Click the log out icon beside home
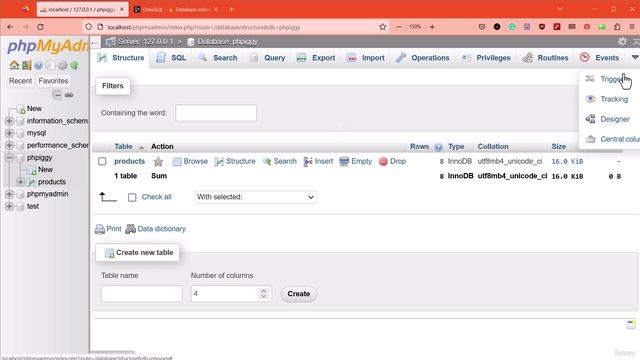The image size is (640, 360). [x=27, y=65]
